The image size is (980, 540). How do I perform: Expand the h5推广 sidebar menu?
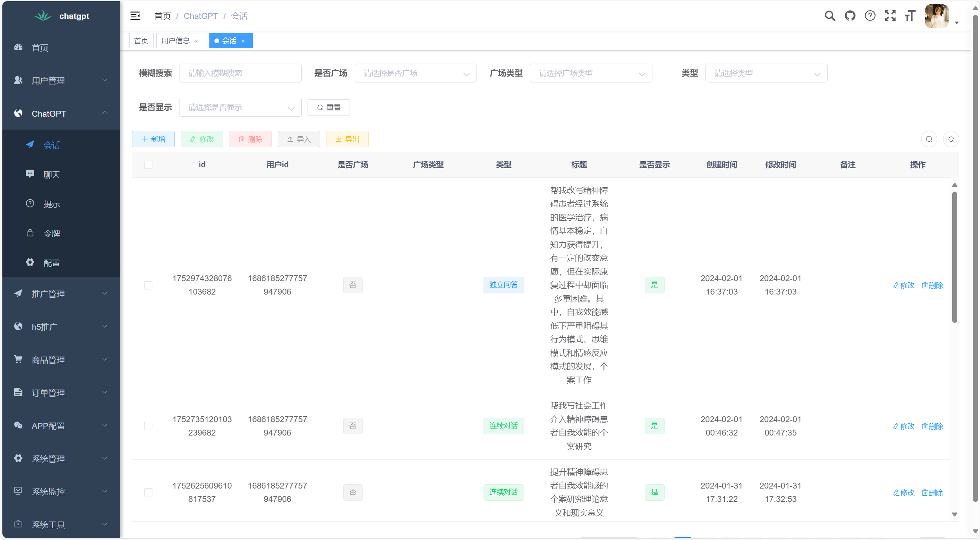tap(61, 327)
